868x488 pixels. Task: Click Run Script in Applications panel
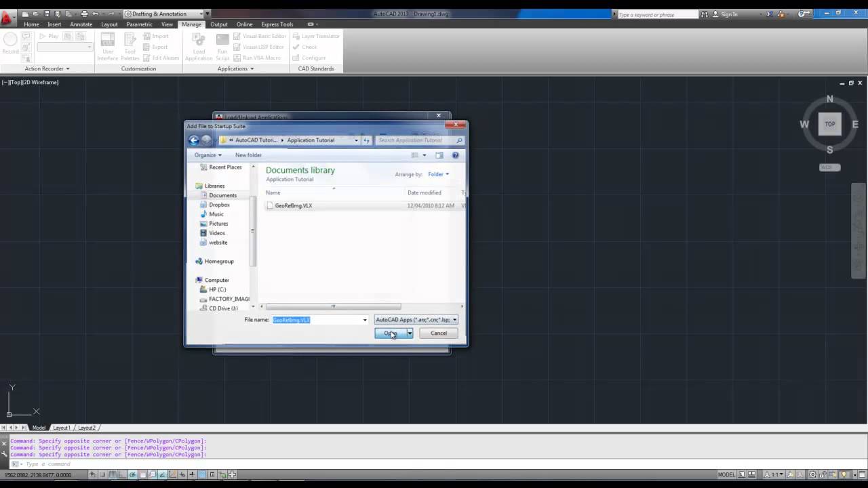click(222, 45)
